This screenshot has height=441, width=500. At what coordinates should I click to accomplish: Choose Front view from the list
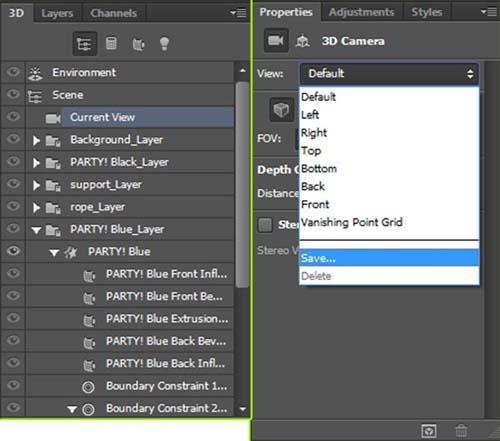(389, 204)
